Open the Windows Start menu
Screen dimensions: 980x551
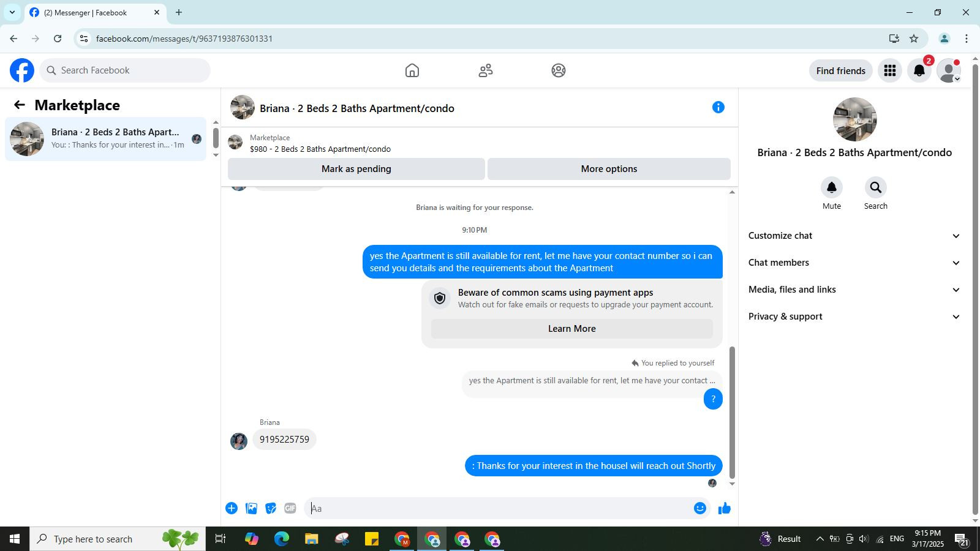(x=15, y=539)
